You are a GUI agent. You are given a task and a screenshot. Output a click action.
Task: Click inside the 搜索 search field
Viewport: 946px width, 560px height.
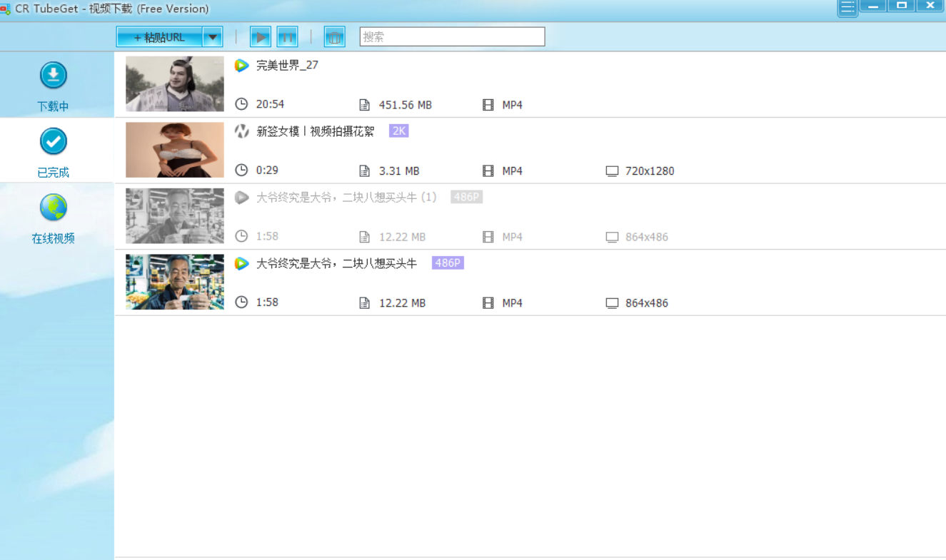click(x=452, y=37)
